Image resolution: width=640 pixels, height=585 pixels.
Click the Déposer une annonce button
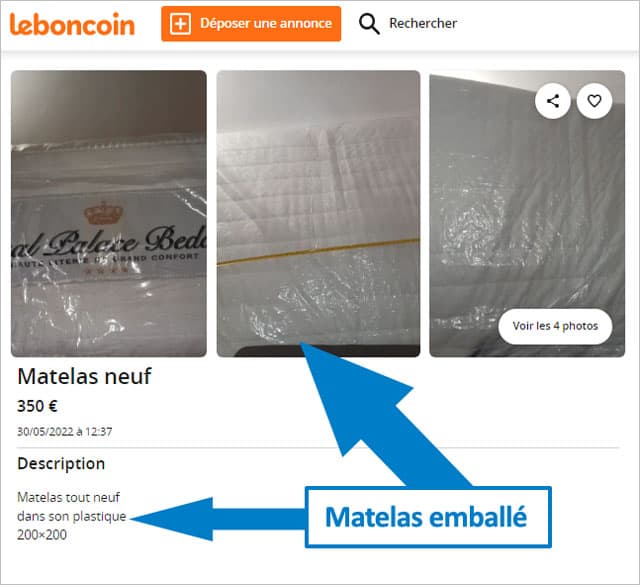pos(251,24)
